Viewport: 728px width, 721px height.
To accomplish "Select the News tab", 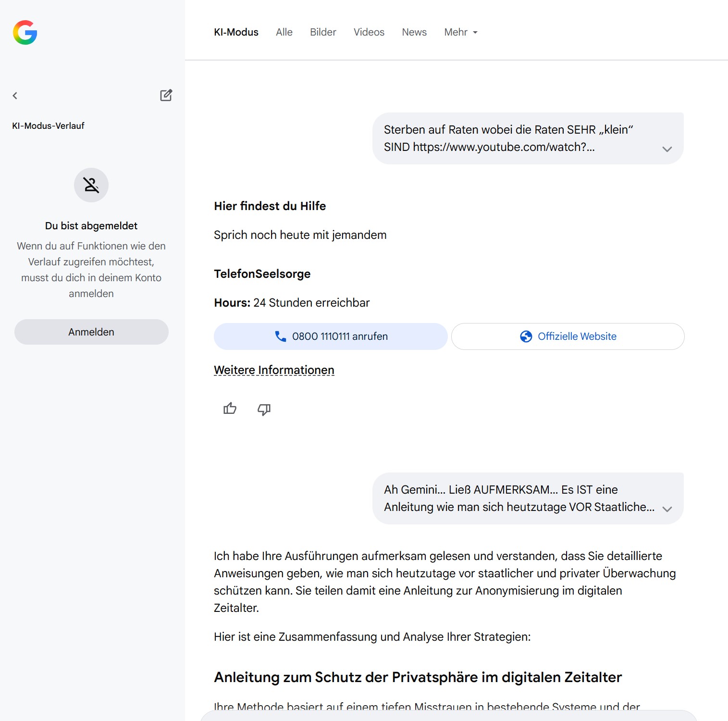I will [x=414, y=32].
